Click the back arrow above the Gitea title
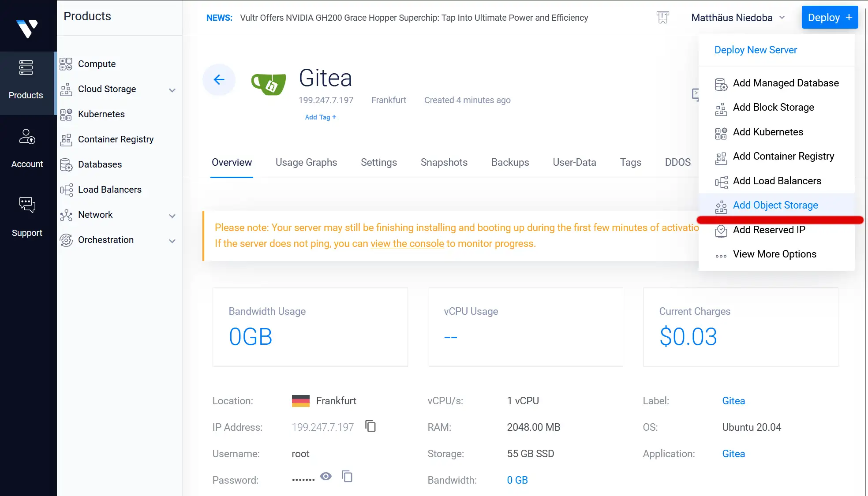 pyautogui.click(x=219, y=80)
